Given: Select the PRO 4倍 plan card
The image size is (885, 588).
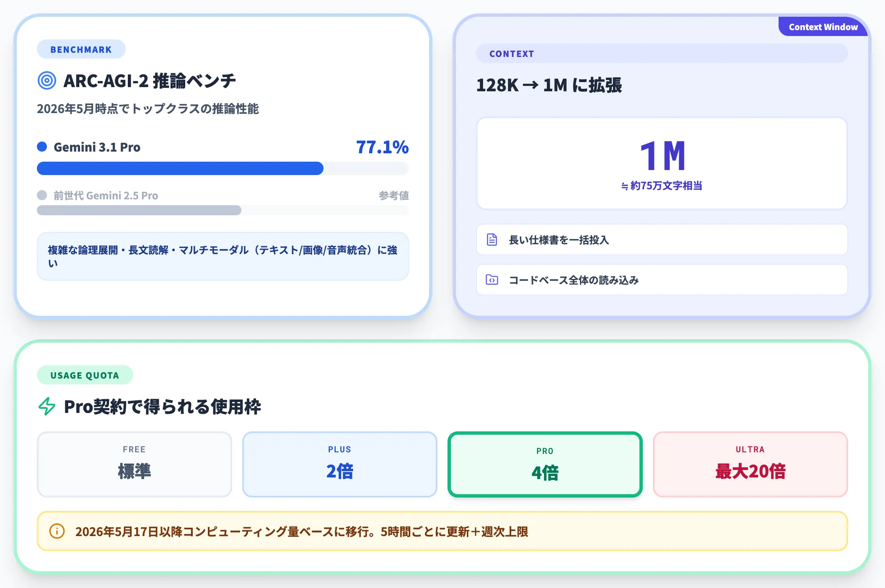Looking at the screenshot, I should (545, 464).
